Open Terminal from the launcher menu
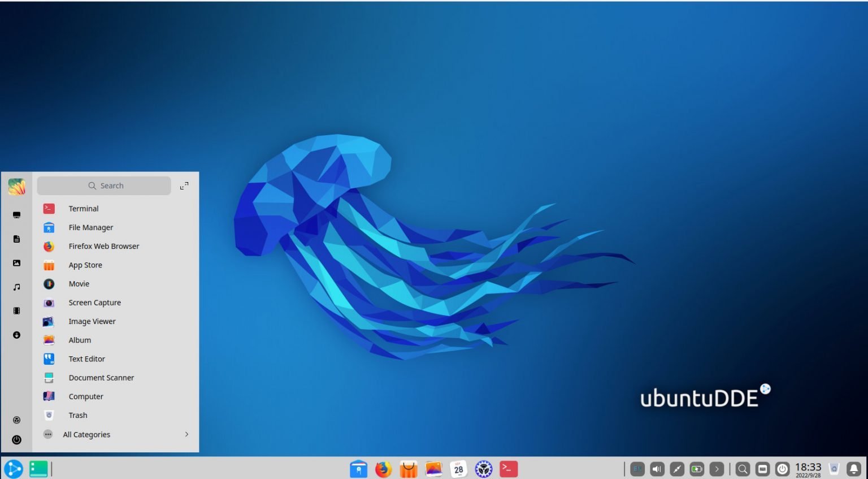The image size is (868, 479). tap(84, 208)
